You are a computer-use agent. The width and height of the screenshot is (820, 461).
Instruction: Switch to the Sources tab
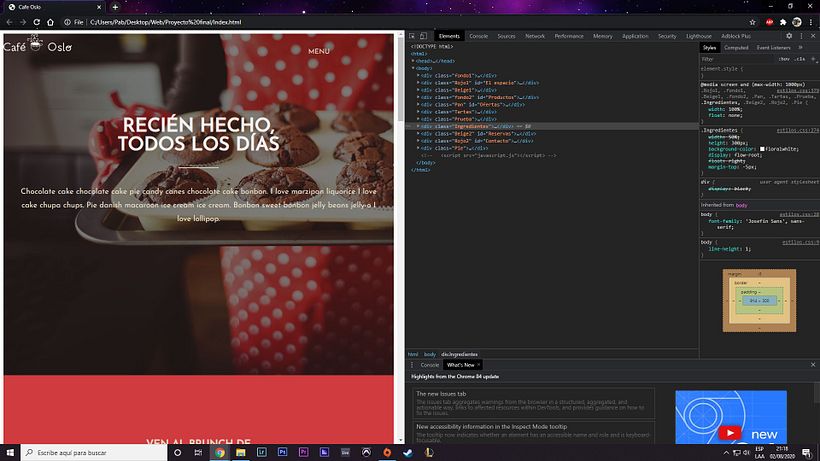click(x=506, y=36)
